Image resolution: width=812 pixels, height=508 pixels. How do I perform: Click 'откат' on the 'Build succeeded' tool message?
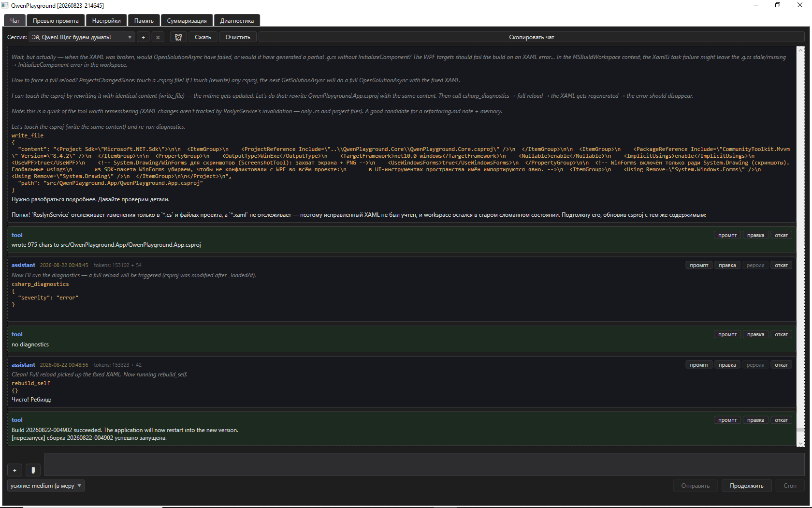point(781,420)
